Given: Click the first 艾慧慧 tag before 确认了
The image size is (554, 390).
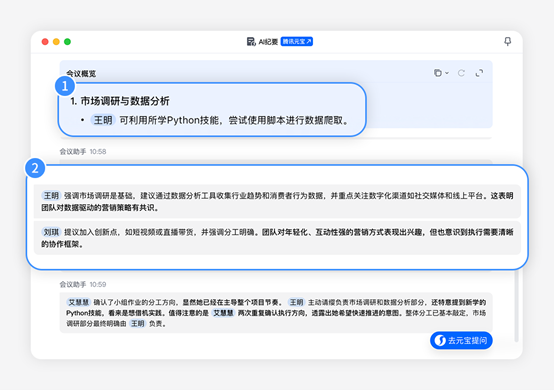Looking at the screenshot, I should pyautogui.click(x=78, y=302).
